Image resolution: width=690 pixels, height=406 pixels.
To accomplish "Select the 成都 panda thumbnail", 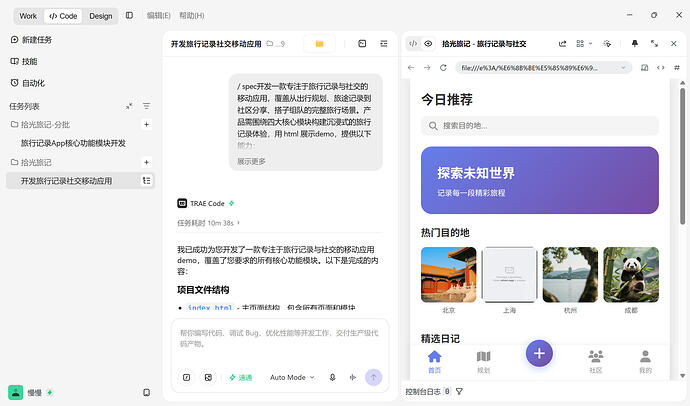I will [631, 275].
